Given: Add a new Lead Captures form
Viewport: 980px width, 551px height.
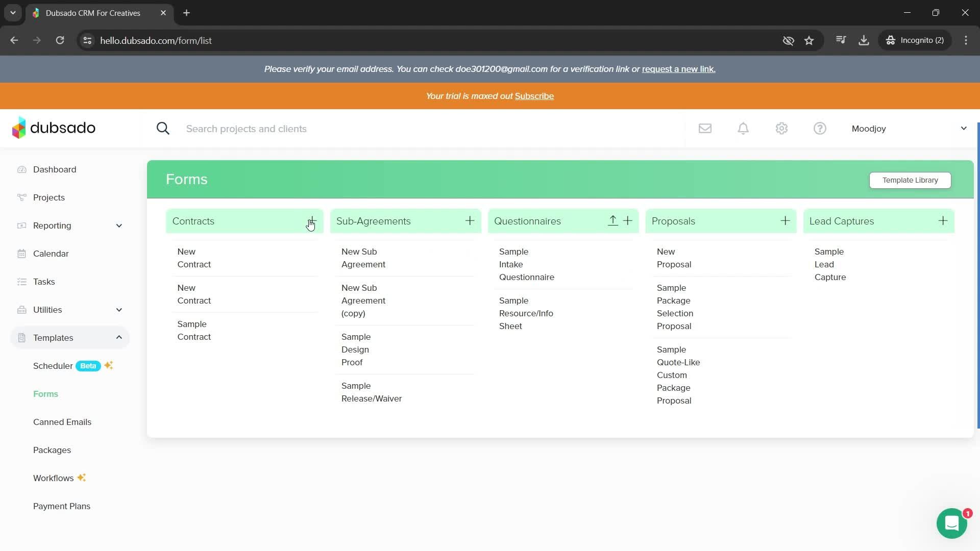Looking at the screenshot, I should (x=943, y=221).
